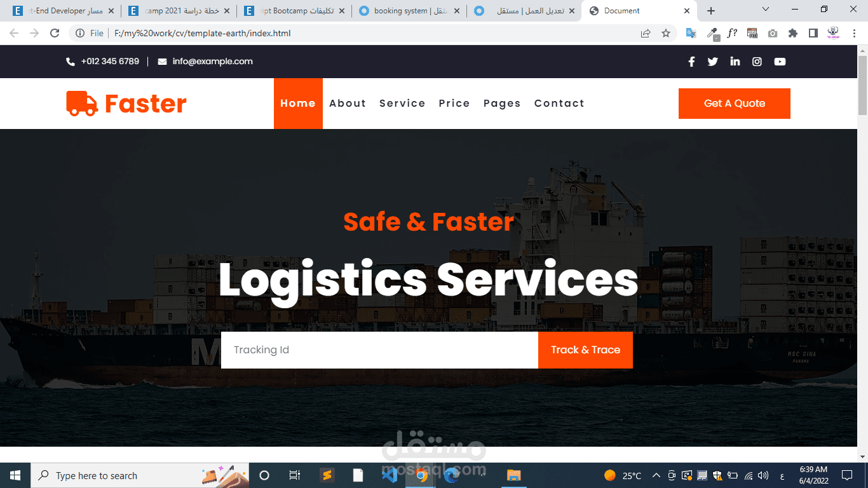The height and width of the screenshot is (488, 868).
Task: Click the Get A Quote button
Action: pos(735,104)
